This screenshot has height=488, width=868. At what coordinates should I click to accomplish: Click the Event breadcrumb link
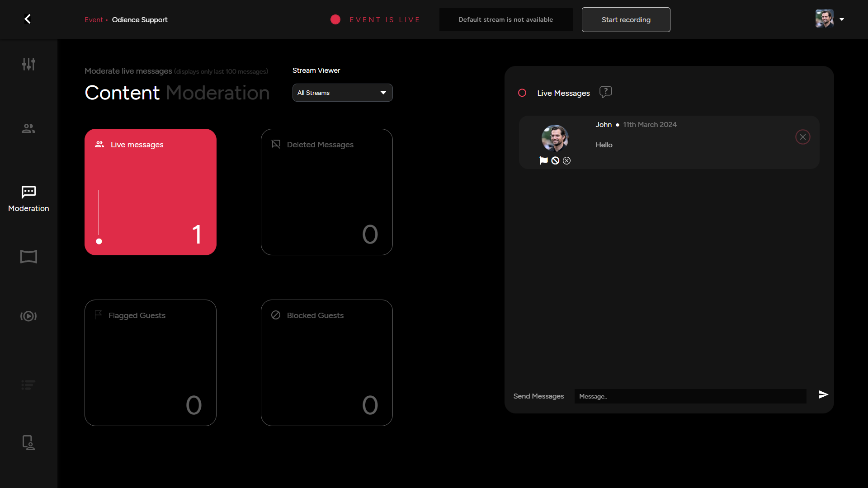coord(94,20)
